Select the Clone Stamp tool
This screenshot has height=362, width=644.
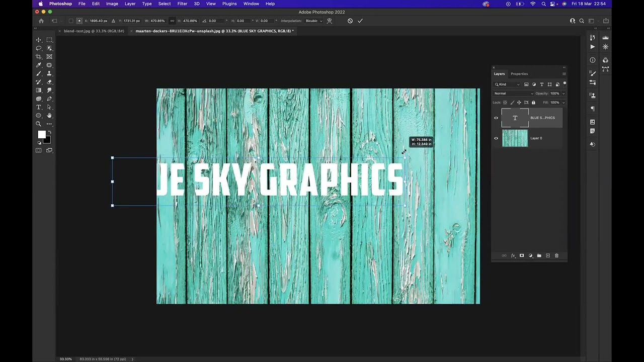click(x=49, y=73)
